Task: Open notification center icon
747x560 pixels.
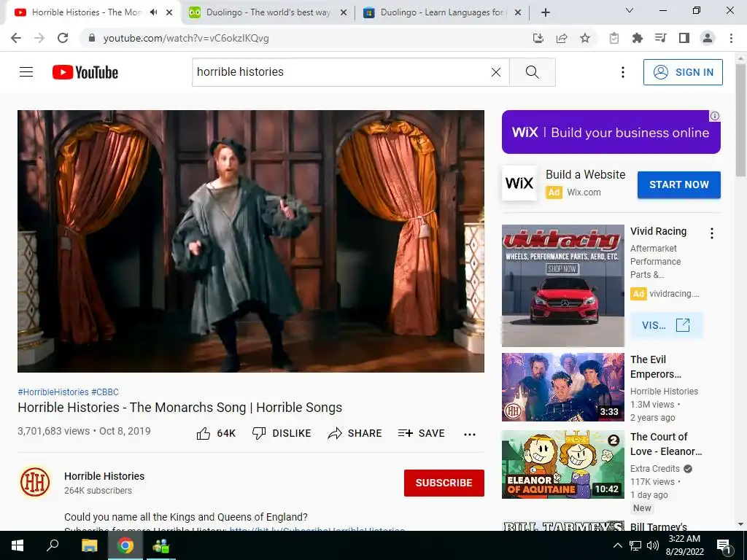Action: tap(724, 545)
